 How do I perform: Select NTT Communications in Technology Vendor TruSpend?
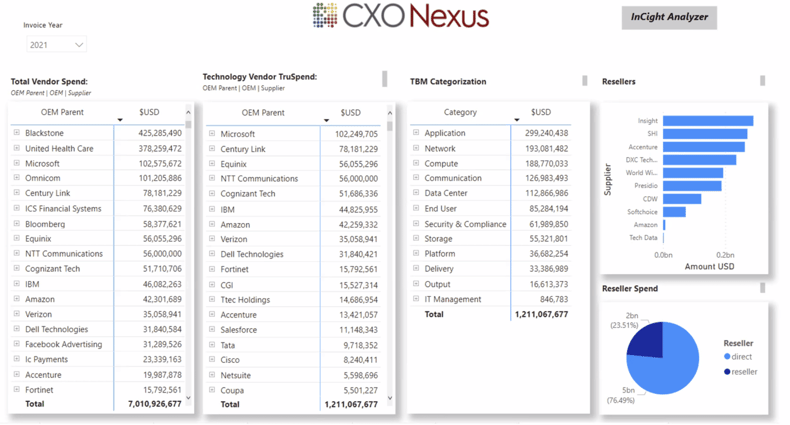coord(259,179)
